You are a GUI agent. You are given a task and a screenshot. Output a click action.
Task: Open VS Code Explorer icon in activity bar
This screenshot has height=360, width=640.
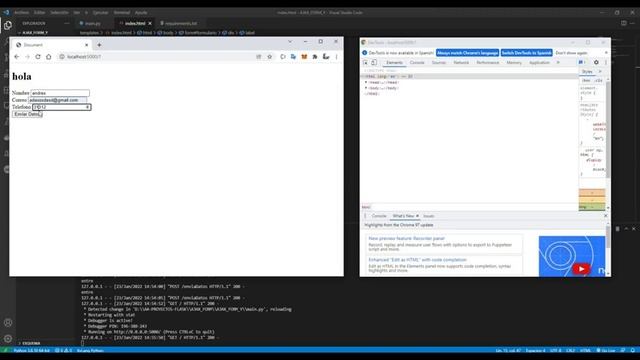coord(8,26)
